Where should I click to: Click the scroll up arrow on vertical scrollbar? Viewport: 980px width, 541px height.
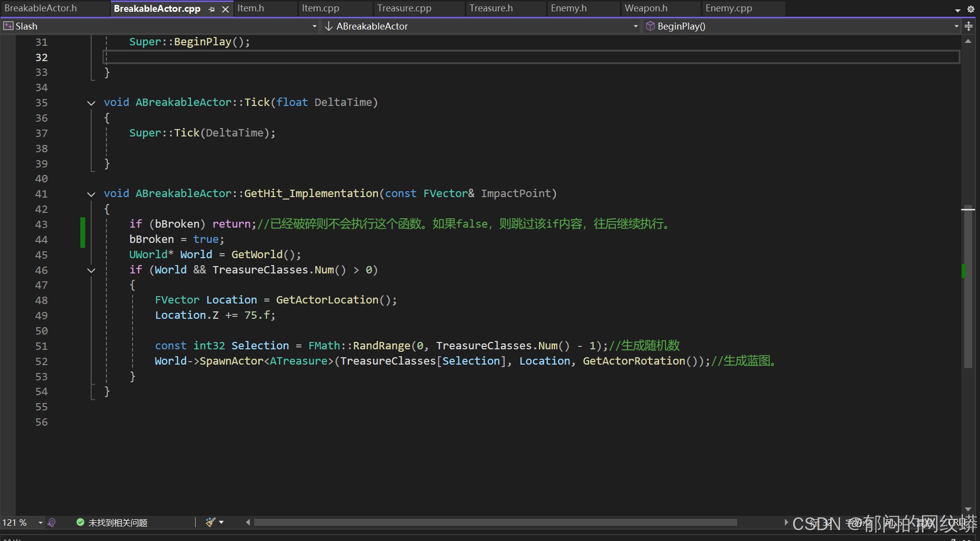click(x=968, y=41)
